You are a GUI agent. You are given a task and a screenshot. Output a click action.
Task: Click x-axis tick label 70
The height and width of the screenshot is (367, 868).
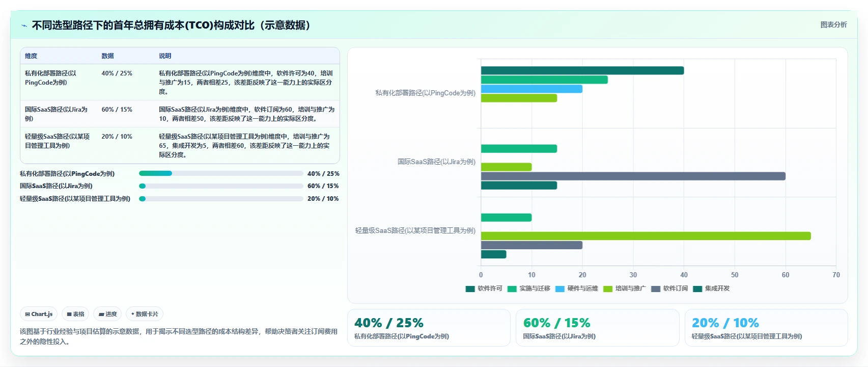point(836,275)
